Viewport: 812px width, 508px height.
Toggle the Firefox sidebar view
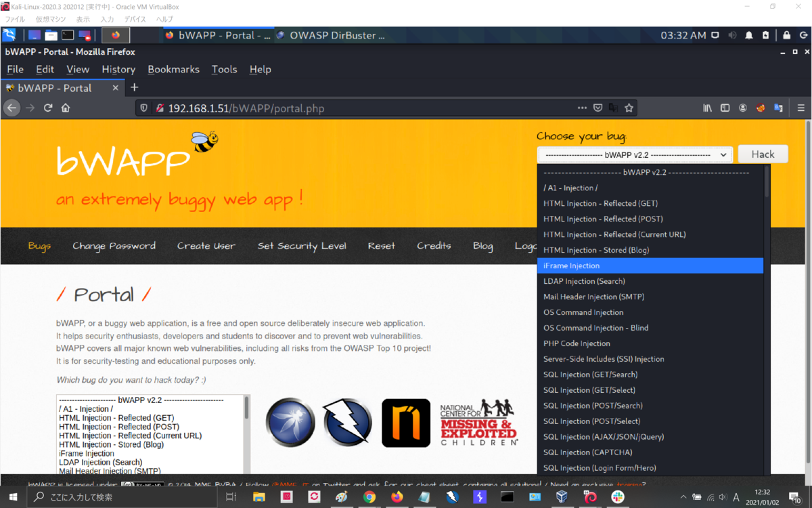(x=725, y=108)
